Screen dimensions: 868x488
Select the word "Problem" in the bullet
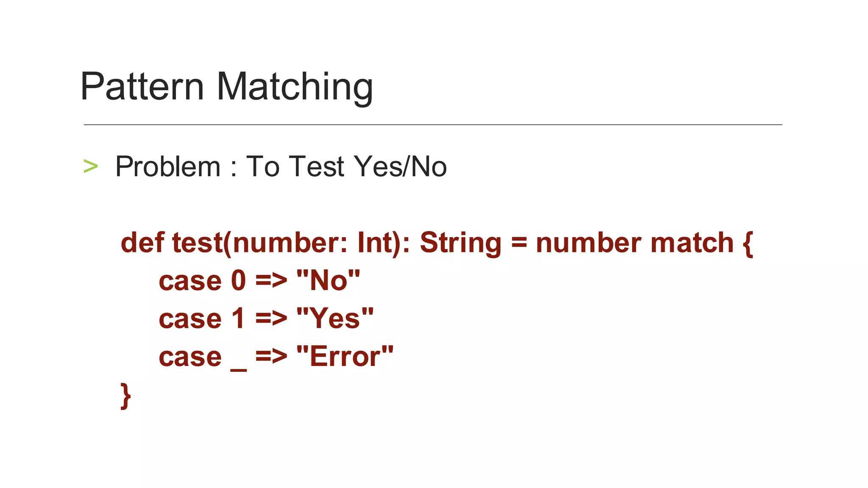pyautogui.click(x=168, y=166)
